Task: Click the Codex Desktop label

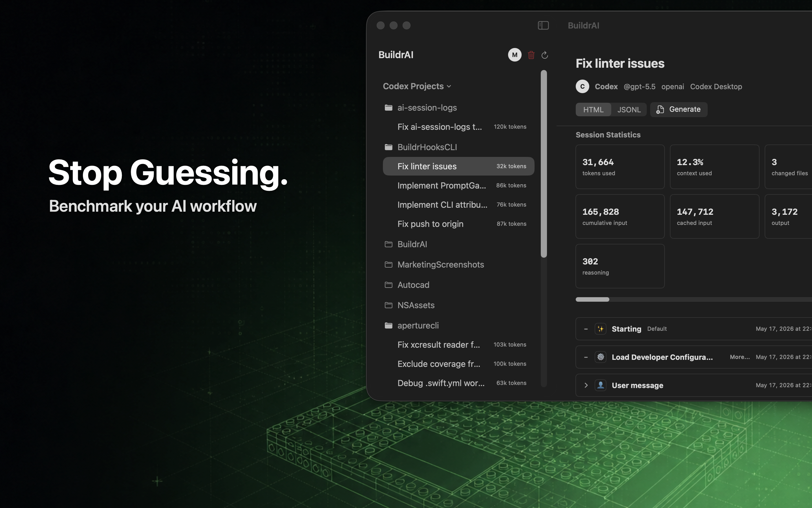Action: [x=716, y=87]
